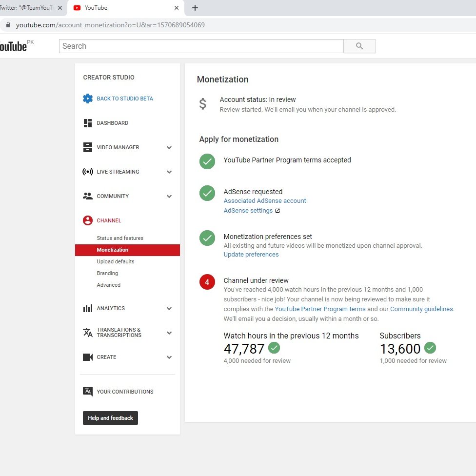Close the YouTube browser tab
Viewport: 476px width, 476px height.
(x=177, y=8)
